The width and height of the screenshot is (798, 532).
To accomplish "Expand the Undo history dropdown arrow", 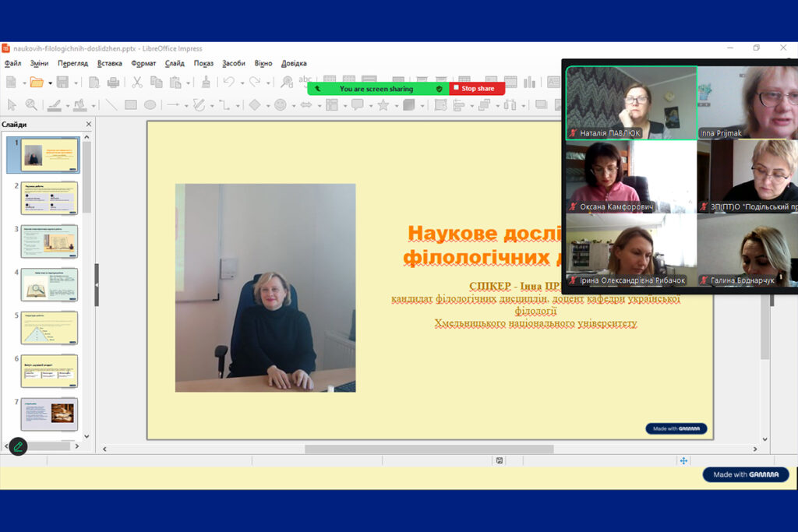I will (x=242, y=83).
